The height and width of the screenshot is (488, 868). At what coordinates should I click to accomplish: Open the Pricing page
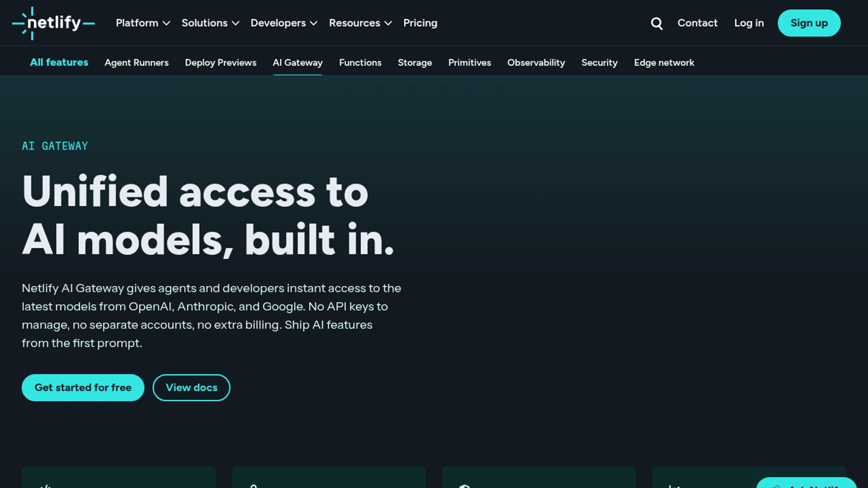coord(420,23)
